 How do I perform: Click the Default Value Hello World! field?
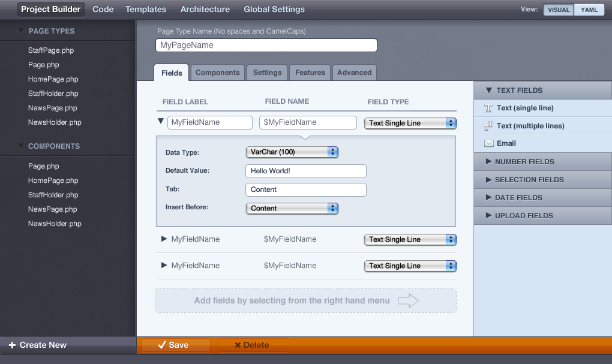(305, 171)
